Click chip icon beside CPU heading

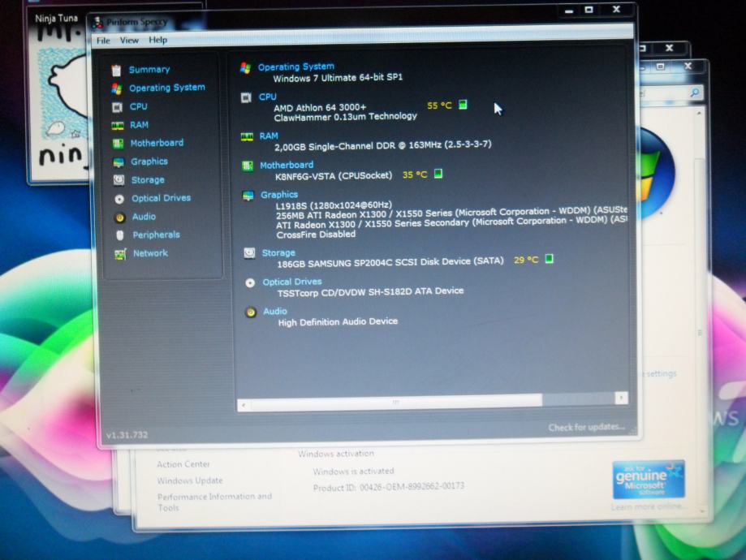pos(246,98)
